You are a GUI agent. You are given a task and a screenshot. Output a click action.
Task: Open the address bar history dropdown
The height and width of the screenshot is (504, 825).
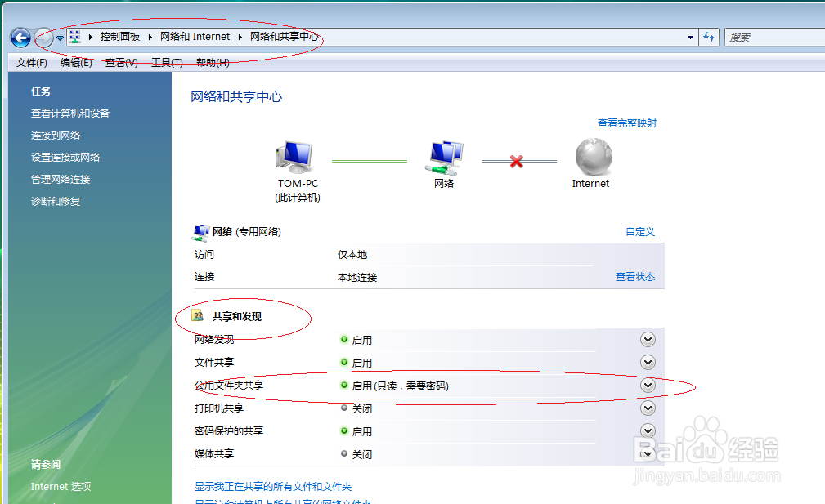coord(690,38)
